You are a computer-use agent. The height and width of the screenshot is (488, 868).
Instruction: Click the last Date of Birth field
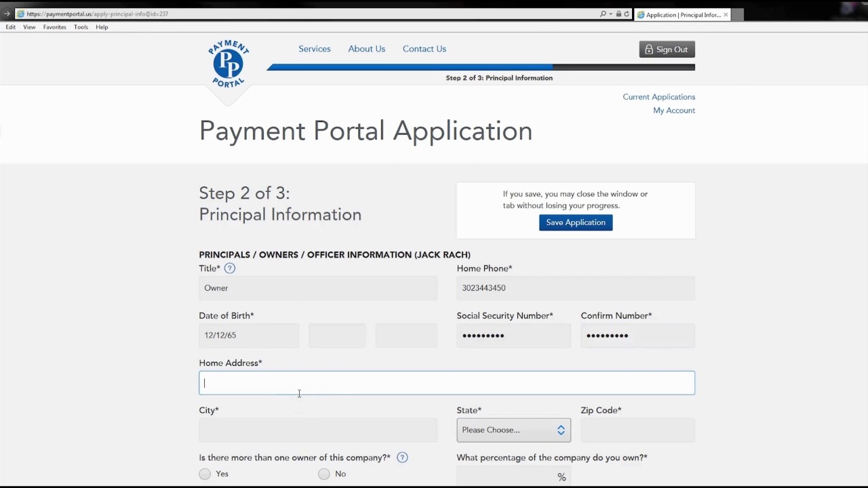point(406,335)
